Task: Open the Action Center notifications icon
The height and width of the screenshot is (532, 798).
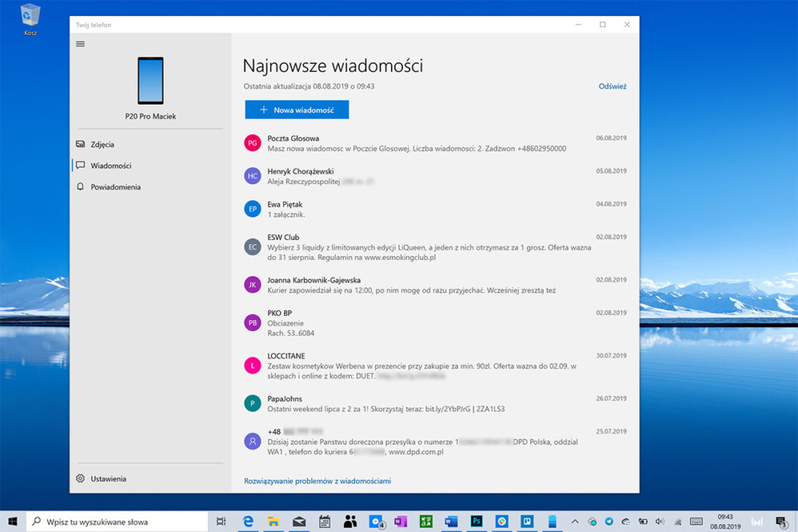Action: [781, 522]
